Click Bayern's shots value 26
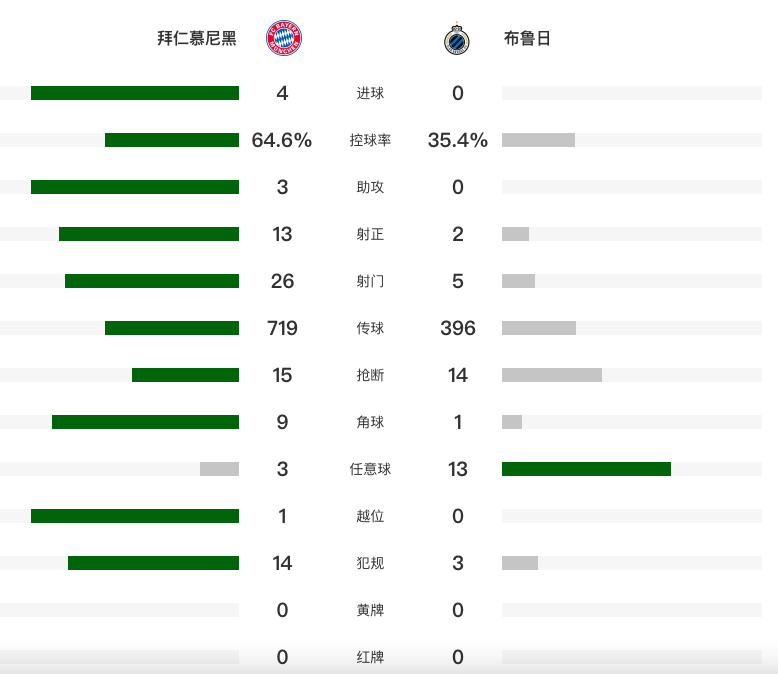 [282, 281]
